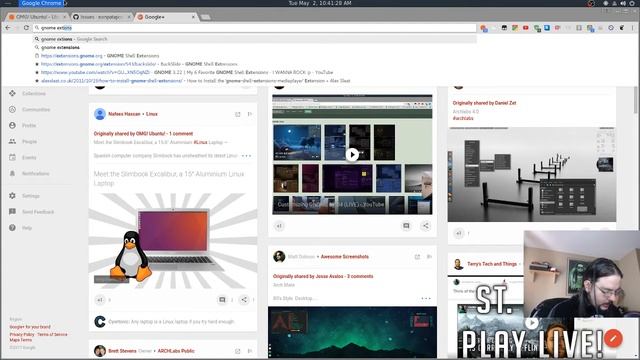Click Nafees Hassan's profile avatar

(100, 114)
